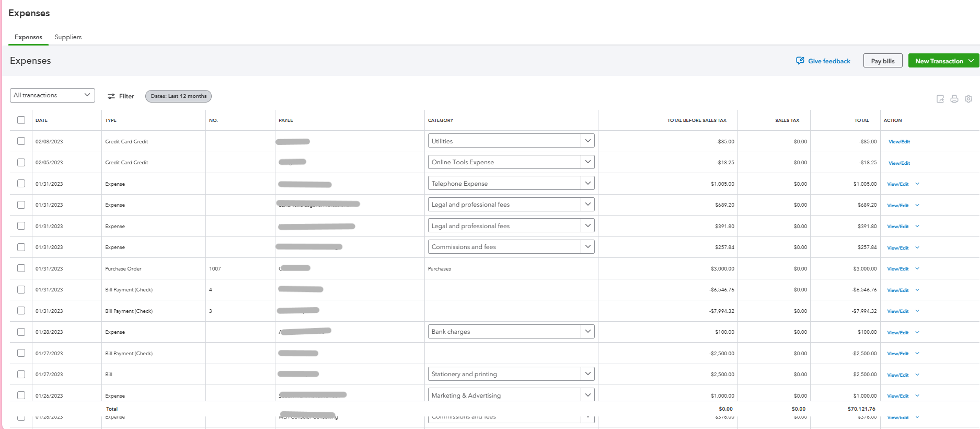This screenshot has width=980, height=429.
Task: Tick checkbox for 02/08/2023 Credit Card Credit
Action: click(21, 141)
